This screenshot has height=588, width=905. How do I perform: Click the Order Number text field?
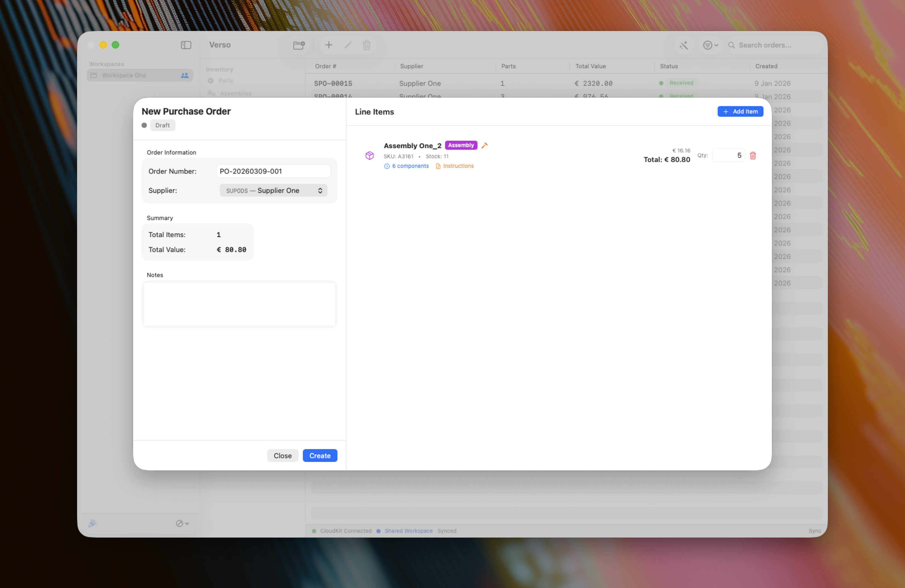click(273, 171)
